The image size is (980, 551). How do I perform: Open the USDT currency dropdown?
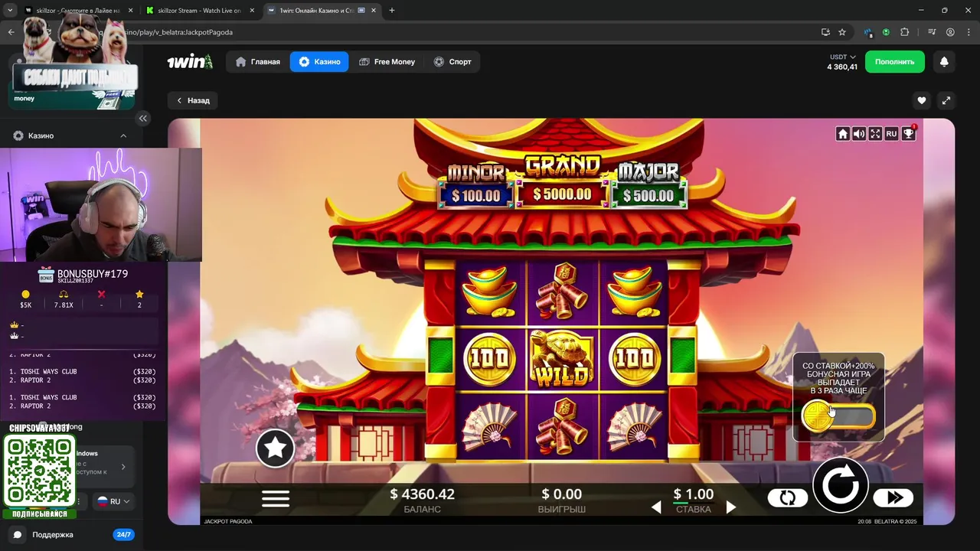coord(843,57)
